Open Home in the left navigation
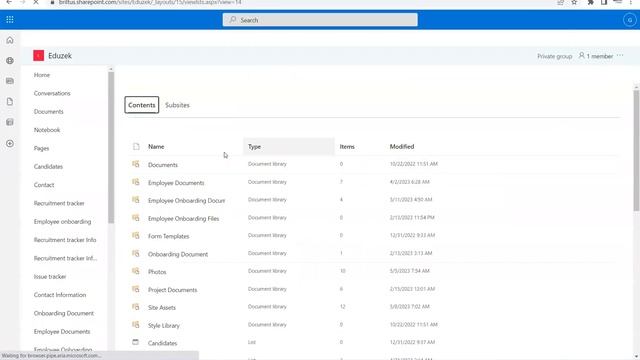The image size is (640, 360). [x=42, y=75]
